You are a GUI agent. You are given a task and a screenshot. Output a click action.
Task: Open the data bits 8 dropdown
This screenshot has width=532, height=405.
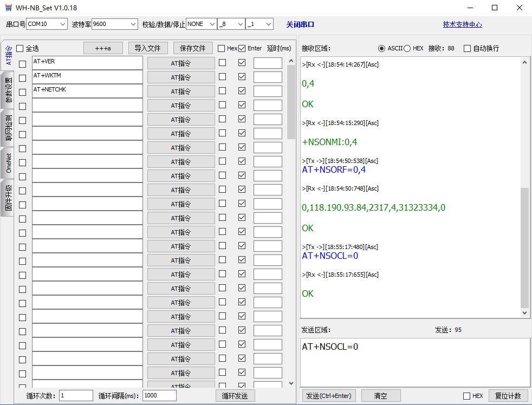coord(231,24)
